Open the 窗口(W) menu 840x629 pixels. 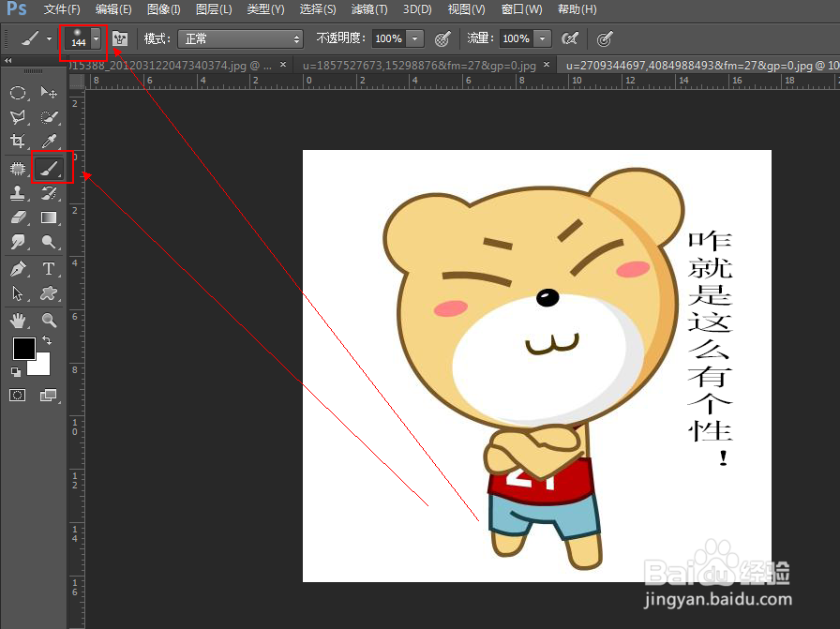pyautogui.click(x=521, y=9)
